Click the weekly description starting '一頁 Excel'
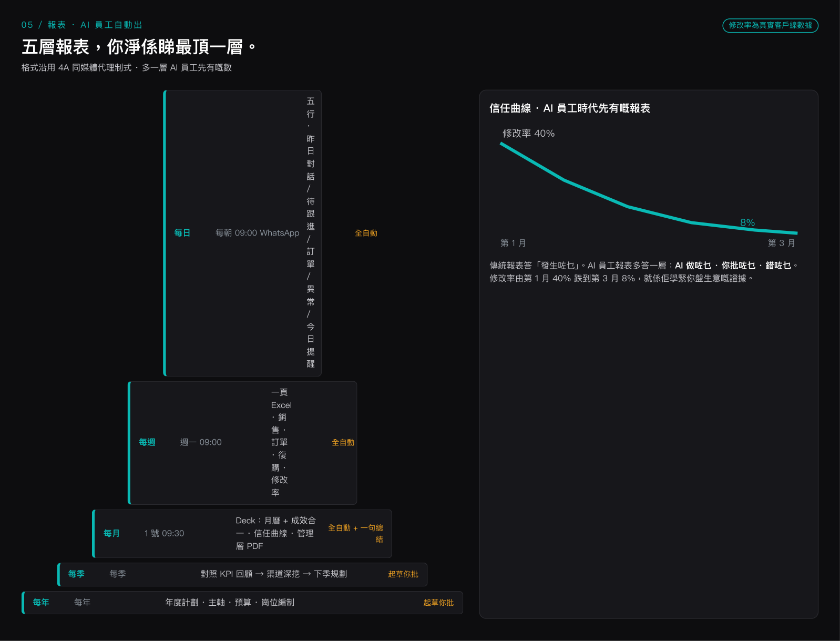Viewport: 840px width, 641px height. (281, 442)
